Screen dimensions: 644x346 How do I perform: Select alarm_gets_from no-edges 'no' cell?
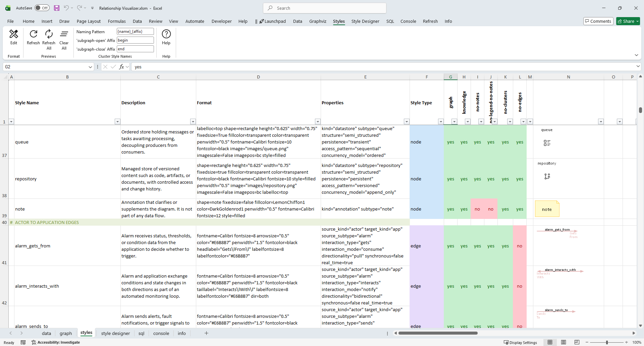[520, 246]
